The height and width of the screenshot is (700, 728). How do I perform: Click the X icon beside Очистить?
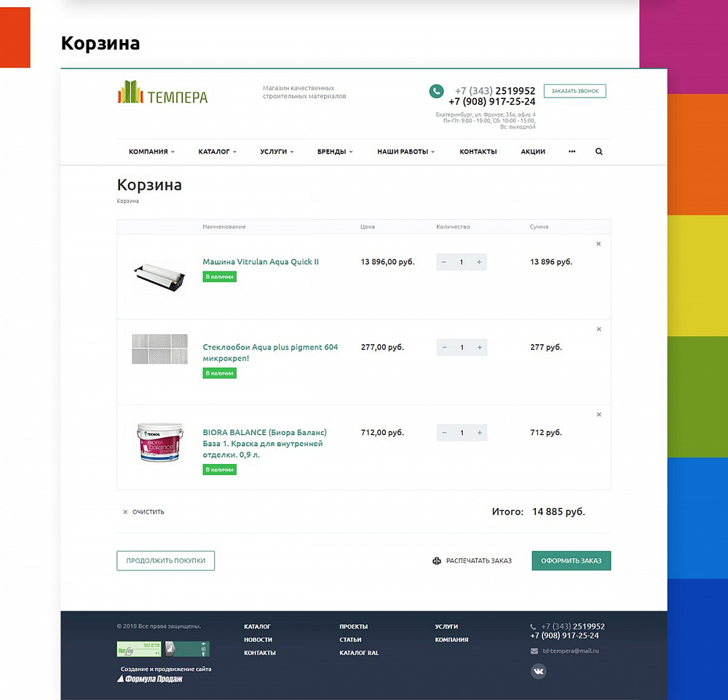pyautogui.click(x=125, y=512)
